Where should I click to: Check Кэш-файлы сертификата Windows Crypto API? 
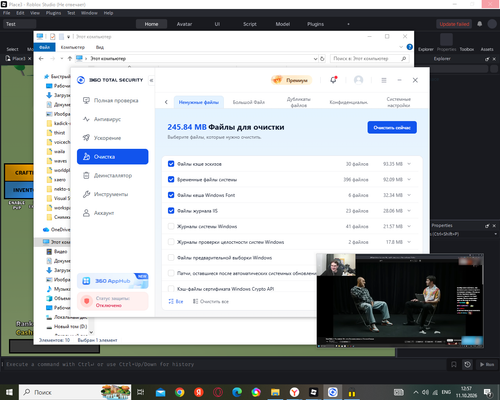click(x=171, y=289)
